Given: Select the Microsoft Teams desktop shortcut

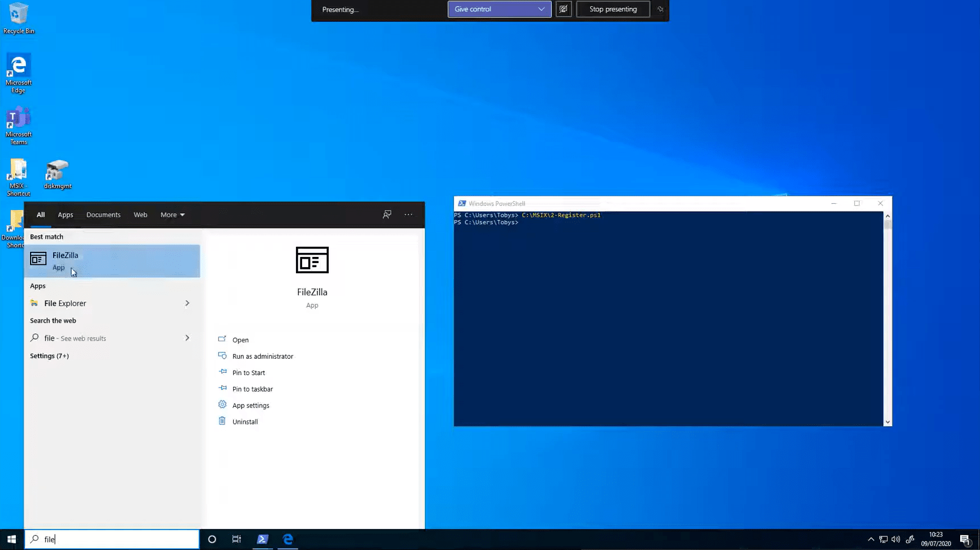Looking at the screenshot, I should tap(19, 126).
